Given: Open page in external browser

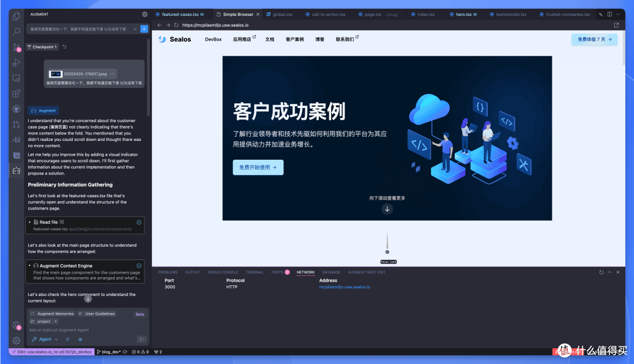Looking at the screenshot, I should point(616,25).
